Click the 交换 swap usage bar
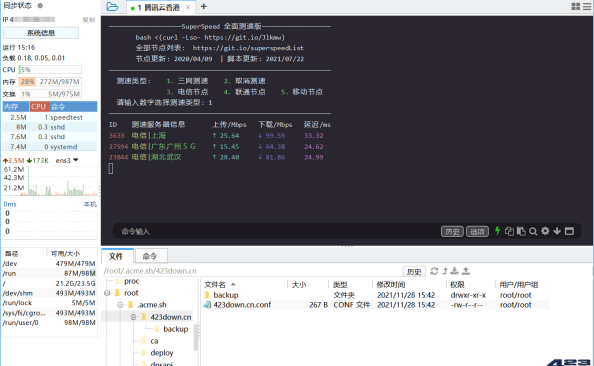594x366 pixels. coord(50,94)
